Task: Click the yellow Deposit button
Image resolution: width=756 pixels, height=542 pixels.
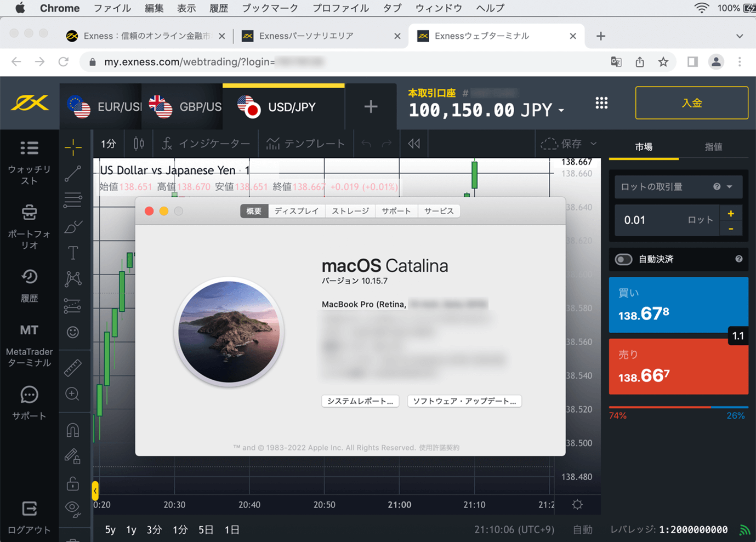Action: (692, 103)
